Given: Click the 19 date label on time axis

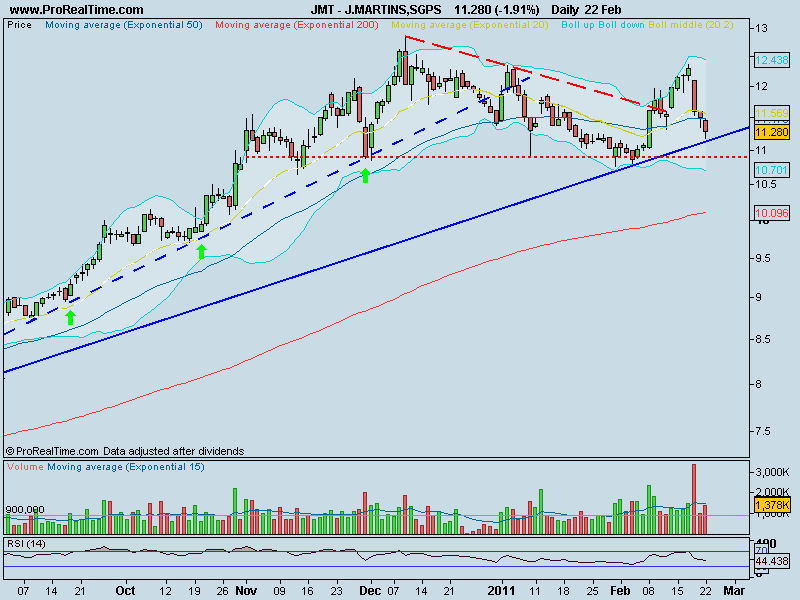Looking at the screenshot, I should pos(194,591).
